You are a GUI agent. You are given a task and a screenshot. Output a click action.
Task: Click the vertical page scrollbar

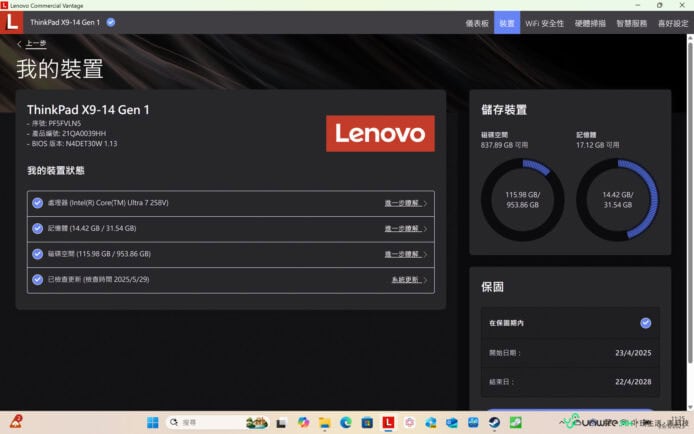(x=690, y=201)
